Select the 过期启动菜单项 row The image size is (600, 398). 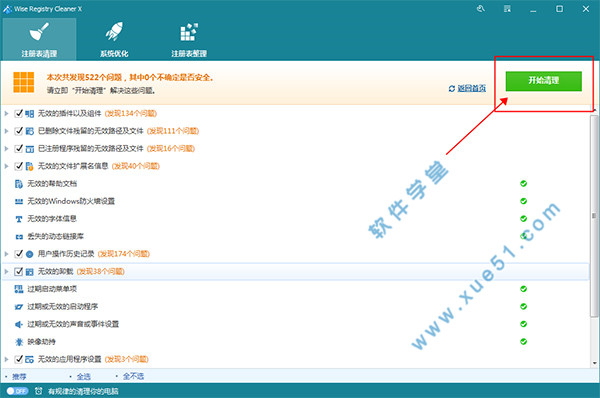pyautogui.click(x=295, y=289)
